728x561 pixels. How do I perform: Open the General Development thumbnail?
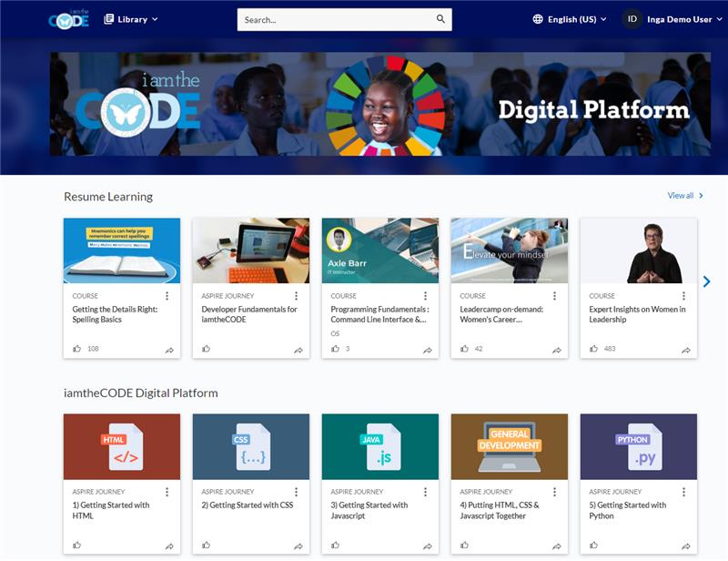click(510, 446)
